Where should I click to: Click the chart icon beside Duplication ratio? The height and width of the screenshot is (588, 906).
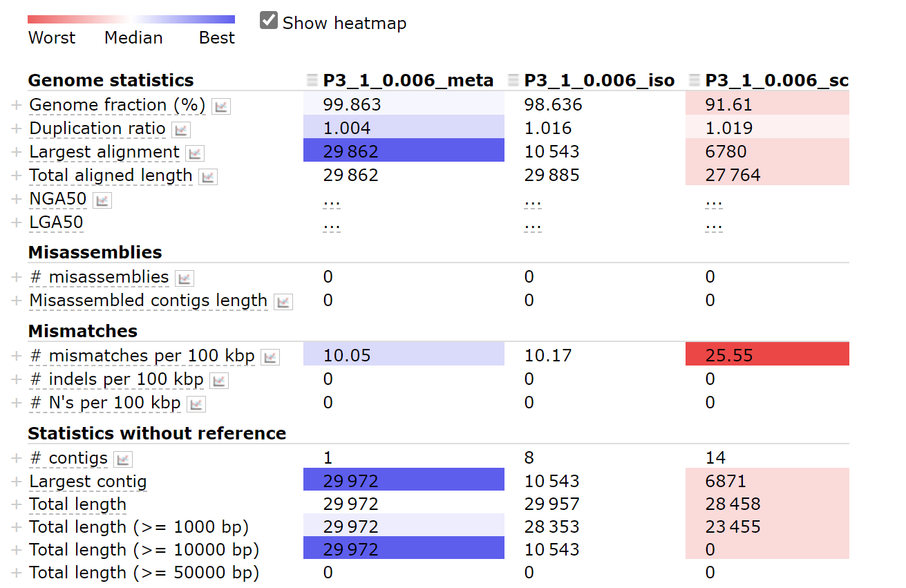[x=181, y=130]
